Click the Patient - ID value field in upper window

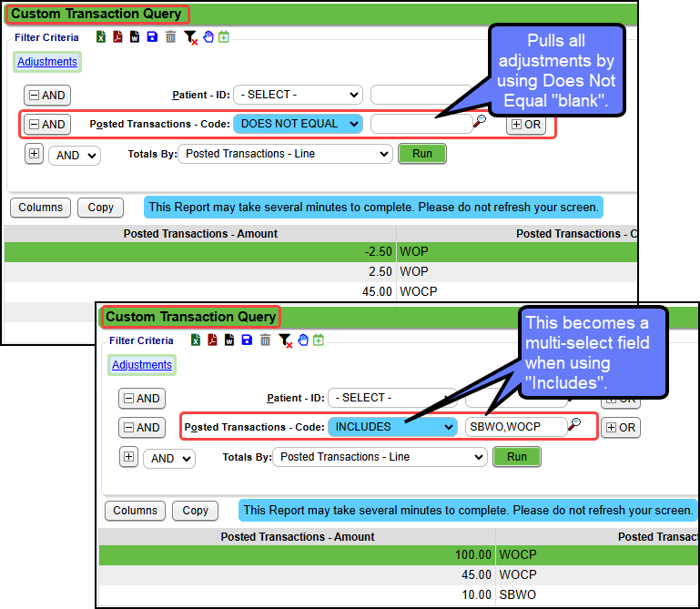[x=421, y=95]
